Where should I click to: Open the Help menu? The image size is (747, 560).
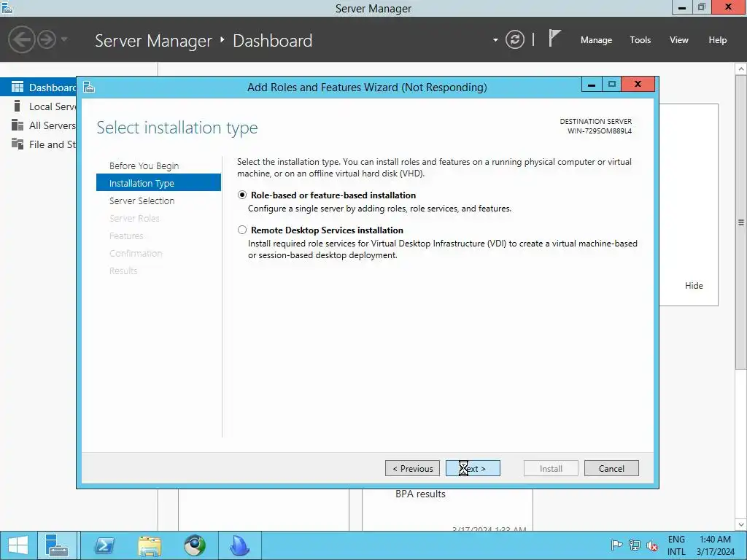coord(718,40)
